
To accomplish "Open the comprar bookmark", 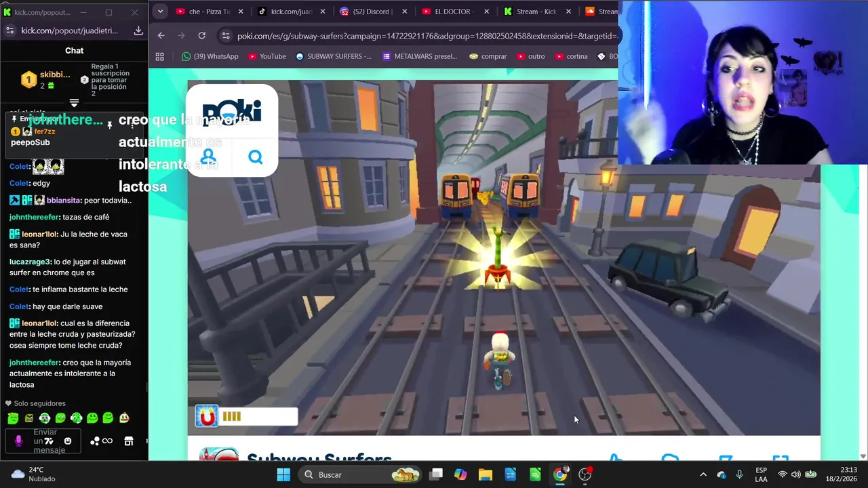I will click(488, 56).
